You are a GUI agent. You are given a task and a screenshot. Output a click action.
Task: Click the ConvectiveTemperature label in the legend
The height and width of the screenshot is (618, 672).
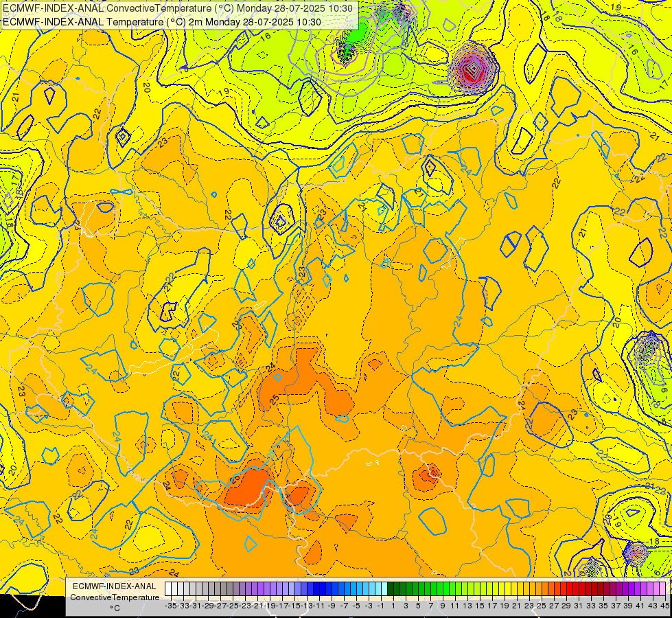pos(115,597)
